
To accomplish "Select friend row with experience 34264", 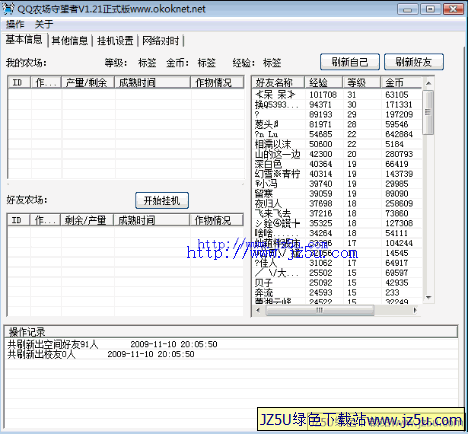I will click(337, 233).
